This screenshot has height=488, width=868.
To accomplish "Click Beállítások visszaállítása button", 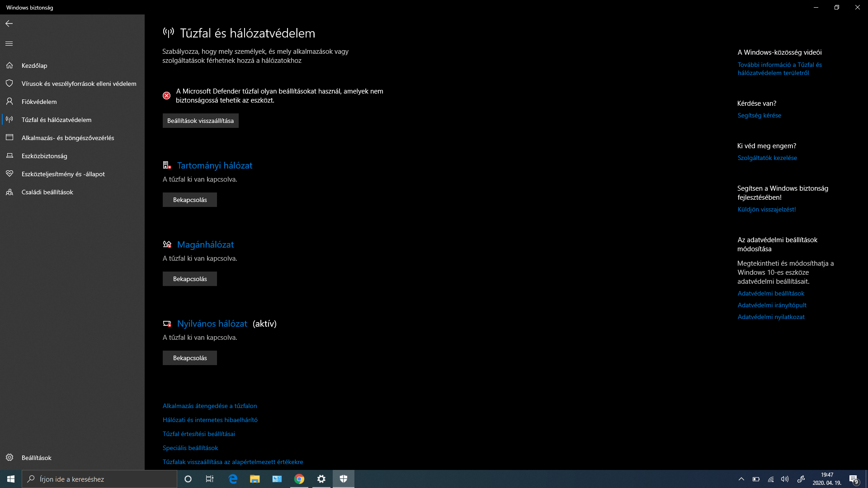I will [x=201, y=121].
